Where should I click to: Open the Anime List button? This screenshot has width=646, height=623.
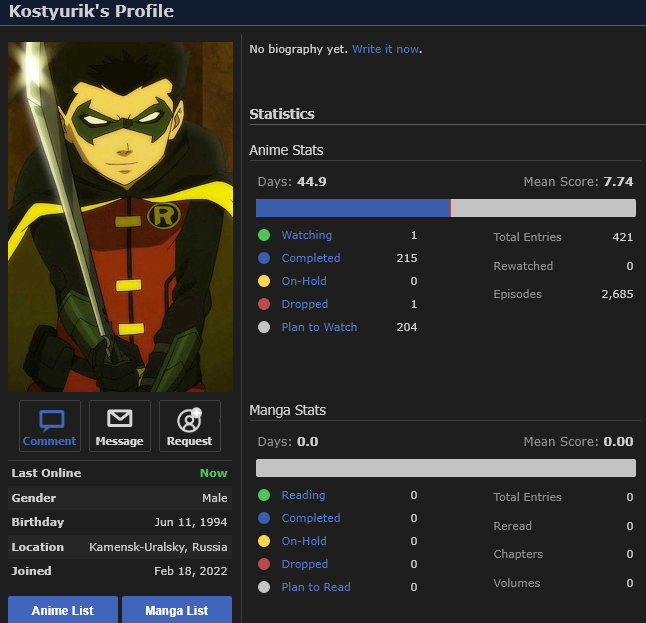pyautogui.click(x=64, y=610)
